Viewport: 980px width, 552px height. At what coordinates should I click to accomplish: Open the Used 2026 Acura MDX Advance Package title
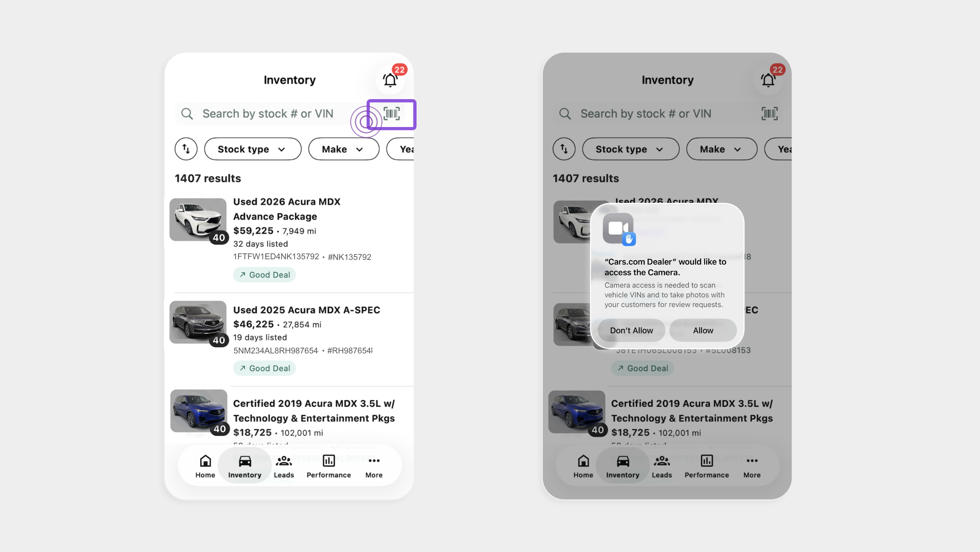pyautogui.click(x=287, y=209)
